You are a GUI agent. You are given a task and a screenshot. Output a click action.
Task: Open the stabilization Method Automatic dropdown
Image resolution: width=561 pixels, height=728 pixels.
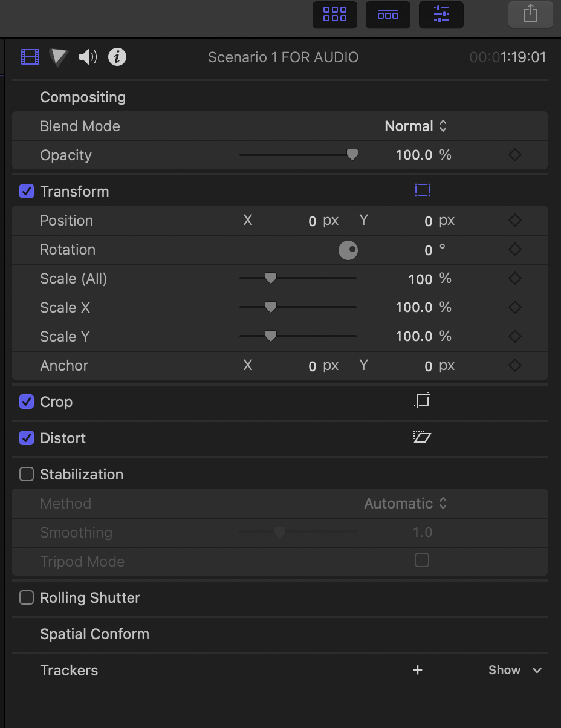click(x=405, y=504)
